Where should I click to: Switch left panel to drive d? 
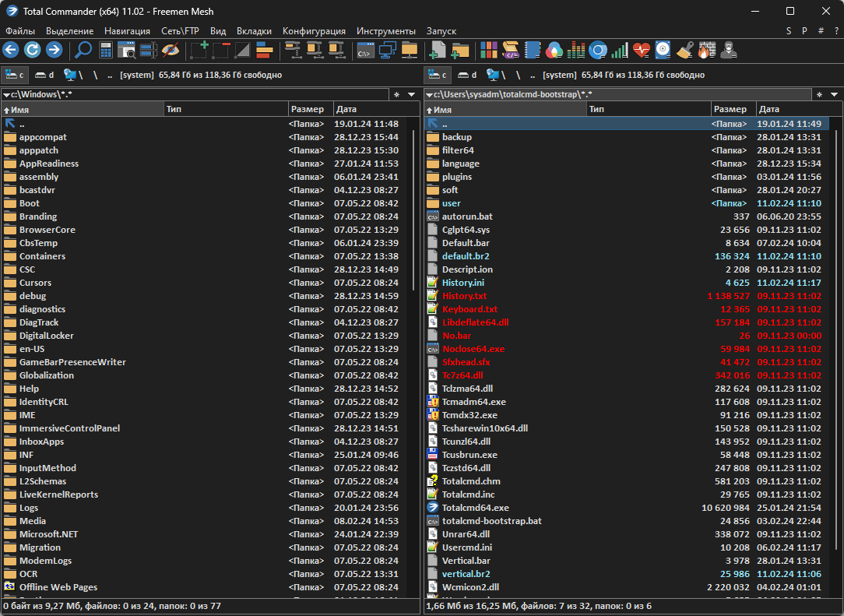click(44, 75)
